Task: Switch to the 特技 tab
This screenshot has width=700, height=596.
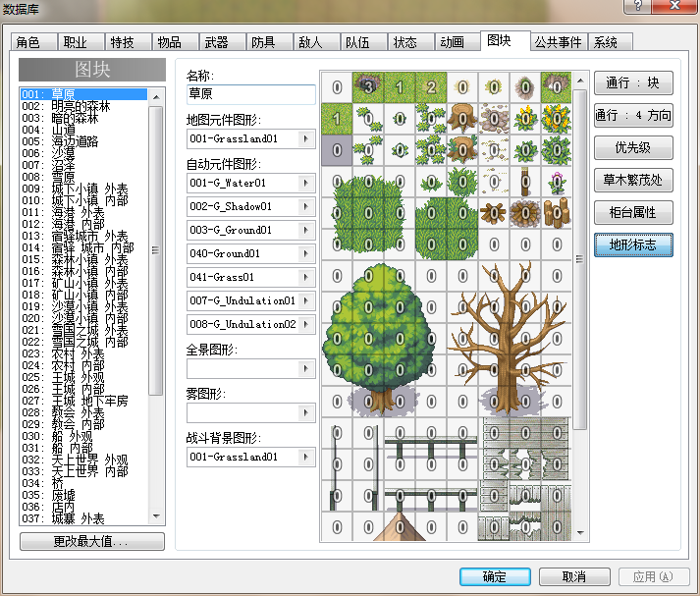Action: (x=128, y=42)
